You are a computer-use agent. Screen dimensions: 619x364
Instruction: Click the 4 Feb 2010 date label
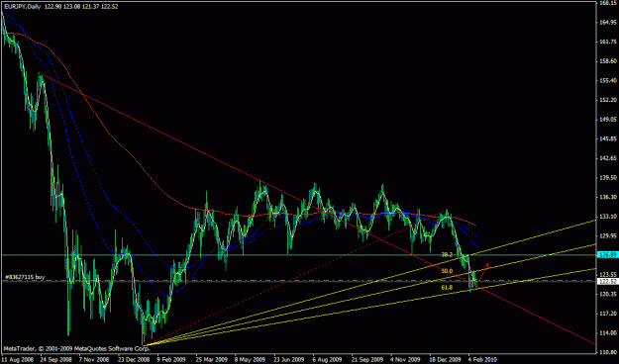click(482, 360)
